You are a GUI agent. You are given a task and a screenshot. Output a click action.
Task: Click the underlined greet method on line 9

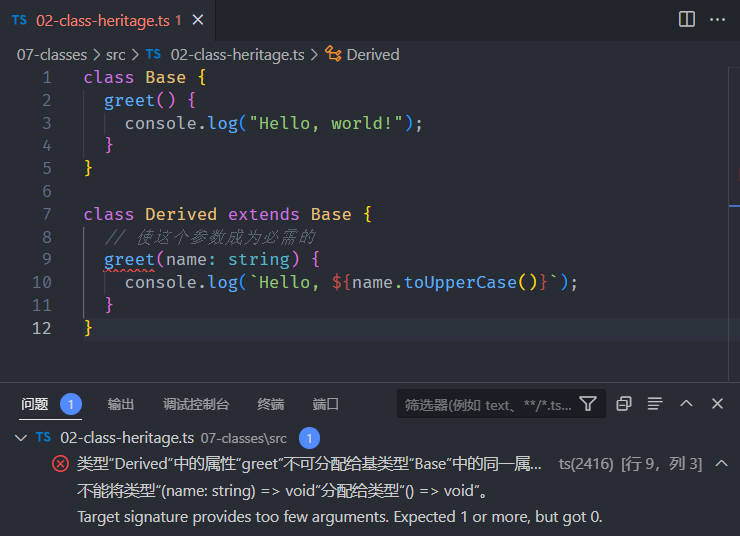point(129,260)
